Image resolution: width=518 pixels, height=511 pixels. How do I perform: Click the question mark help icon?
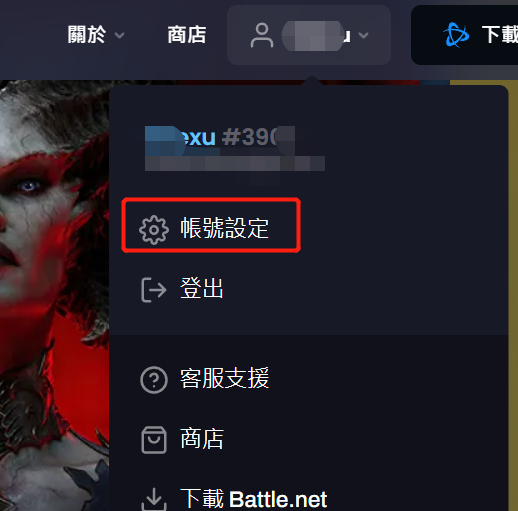pyautogui.click(x=154, y=380)
